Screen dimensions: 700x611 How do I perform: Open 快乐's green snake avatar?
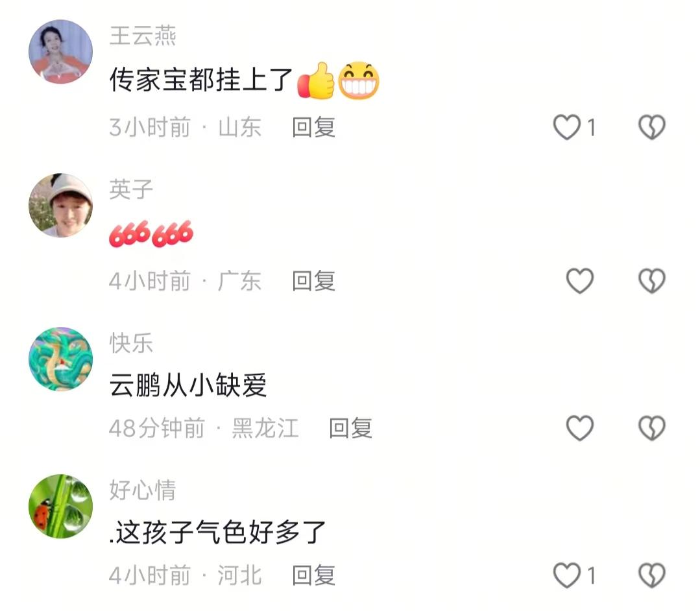pos(61,359)
